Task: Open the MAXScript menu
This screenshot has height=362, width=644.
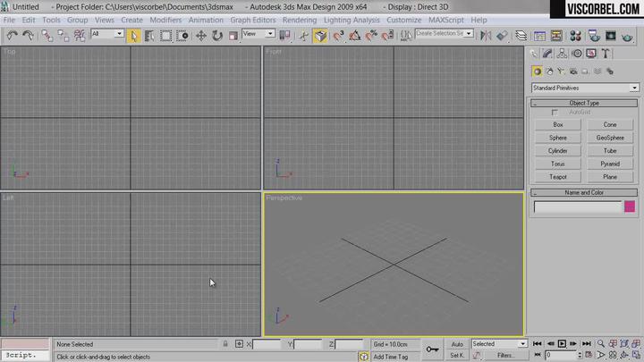Action: click(x=446, y=20)
